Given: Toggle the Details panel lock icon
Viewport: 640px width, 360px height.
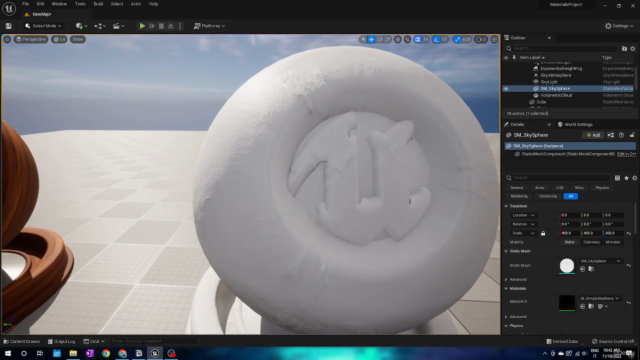Looking at the screenshot, I should tap(632, 135).
